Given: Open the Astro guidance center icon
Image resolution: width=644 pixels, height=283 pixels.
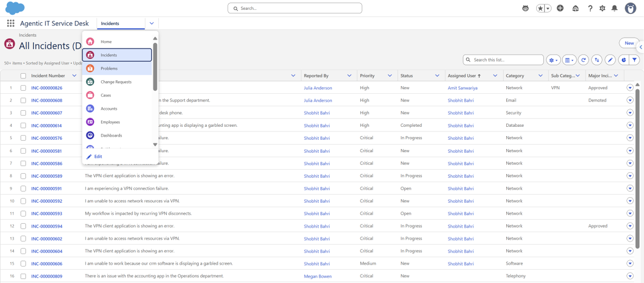Looking at the screenshot, I should 525,8.
